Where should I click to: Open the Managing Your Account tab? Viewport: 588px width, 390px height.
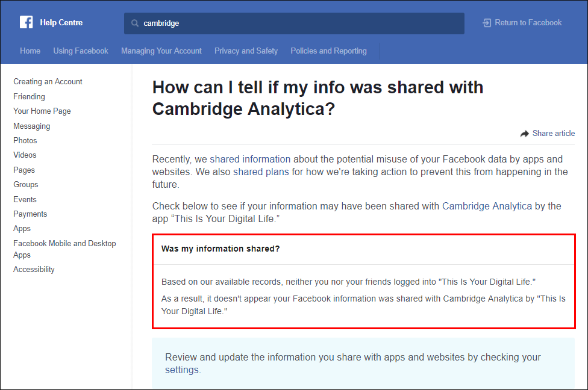point(161,51)
